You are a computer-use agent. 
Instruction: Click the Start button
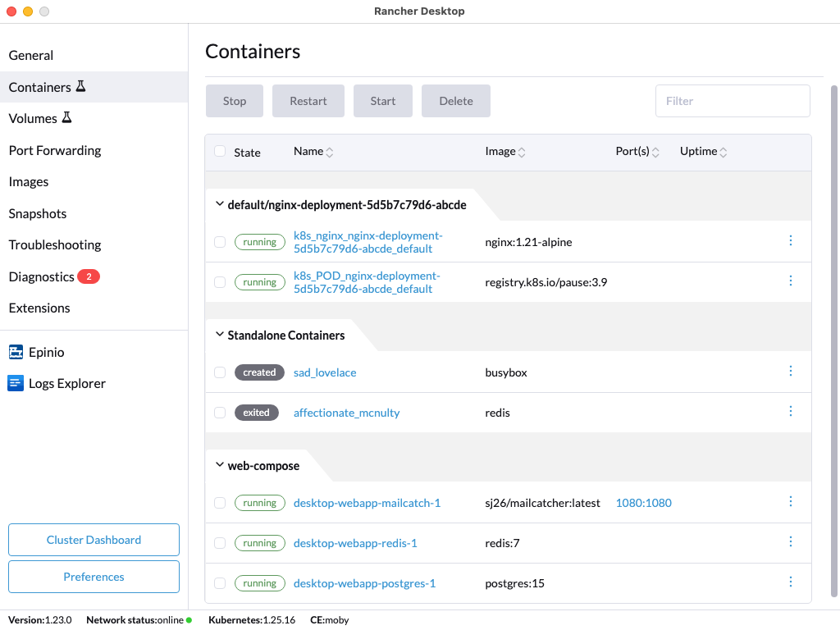383,101
